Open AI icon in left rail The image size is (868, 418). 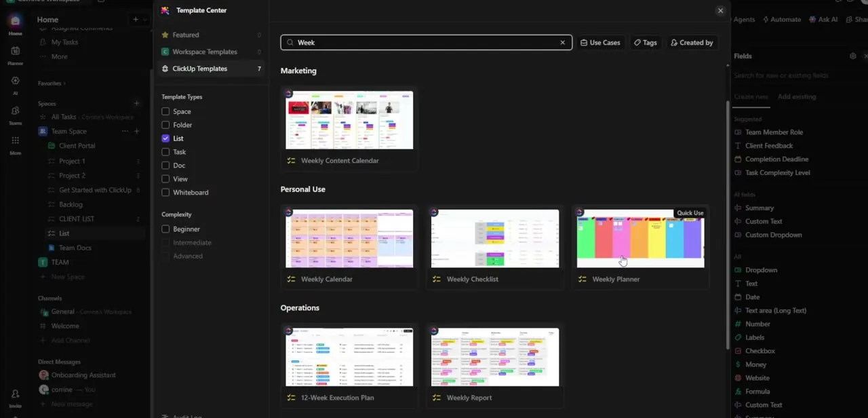tap(15, 81)
